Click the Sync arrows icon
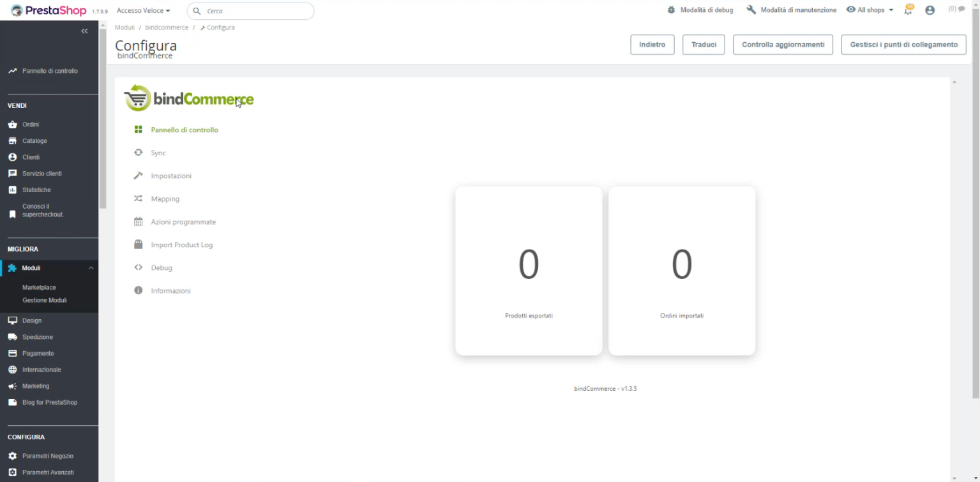The image size is (980, 482). pos(138,153)
